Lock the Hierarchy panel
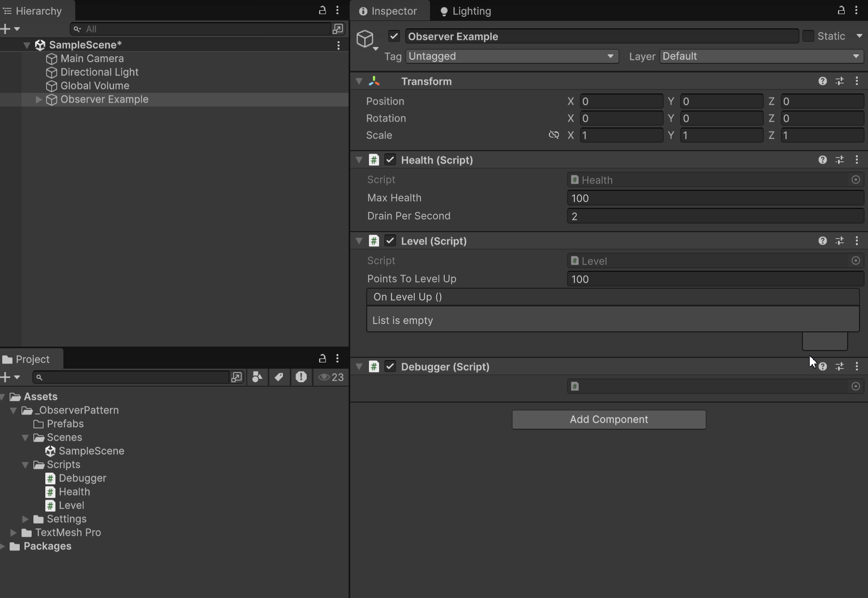Viewport: 868px width, 598px height. pyautogui.click(x=323, y=10)
